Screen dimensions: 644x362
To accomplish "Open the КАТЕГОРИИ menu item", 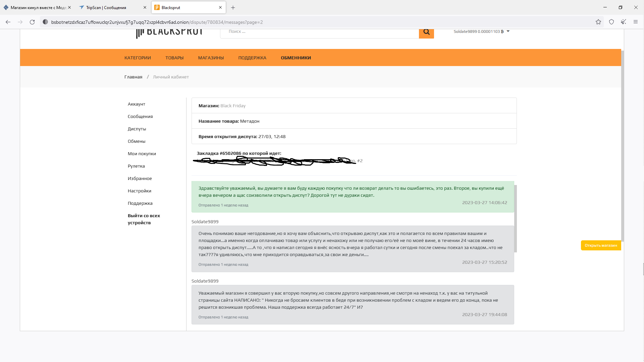I will 138,58.
